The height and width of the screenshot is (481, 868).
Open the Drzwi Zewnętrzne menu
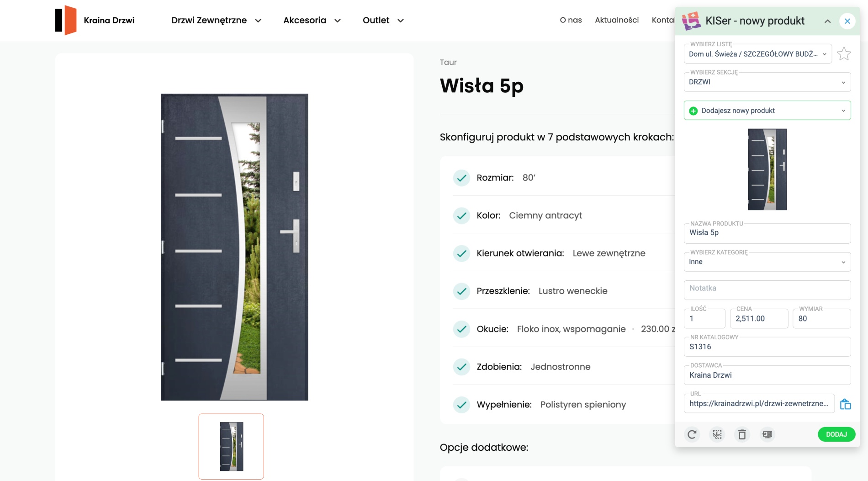(216, 20)
